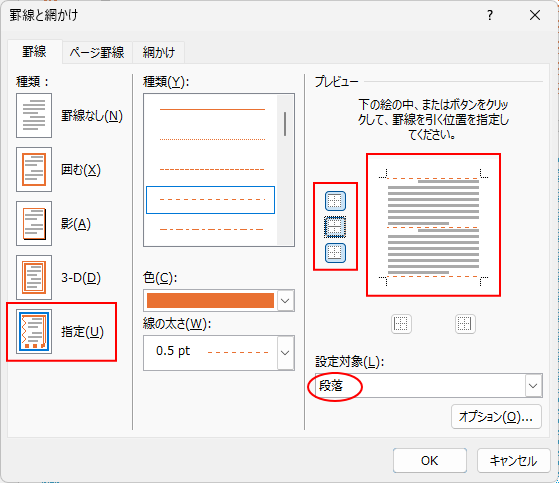
Task: Select the 影 shadow border setting icon
Action: tap(34, 223)
